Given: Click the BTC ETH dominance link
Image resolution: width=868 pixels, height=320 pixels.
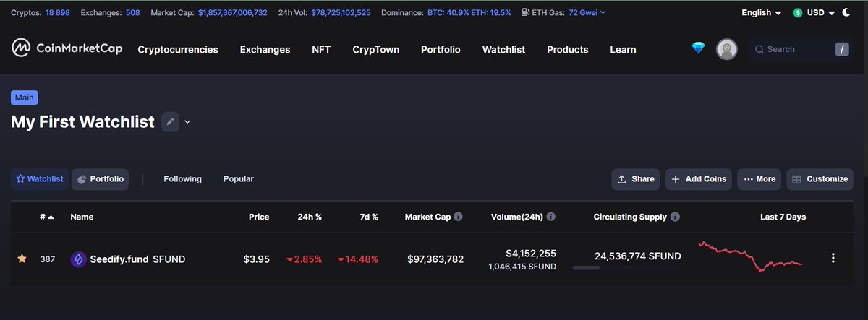Looking at the screenshot, I should [467, 13].
